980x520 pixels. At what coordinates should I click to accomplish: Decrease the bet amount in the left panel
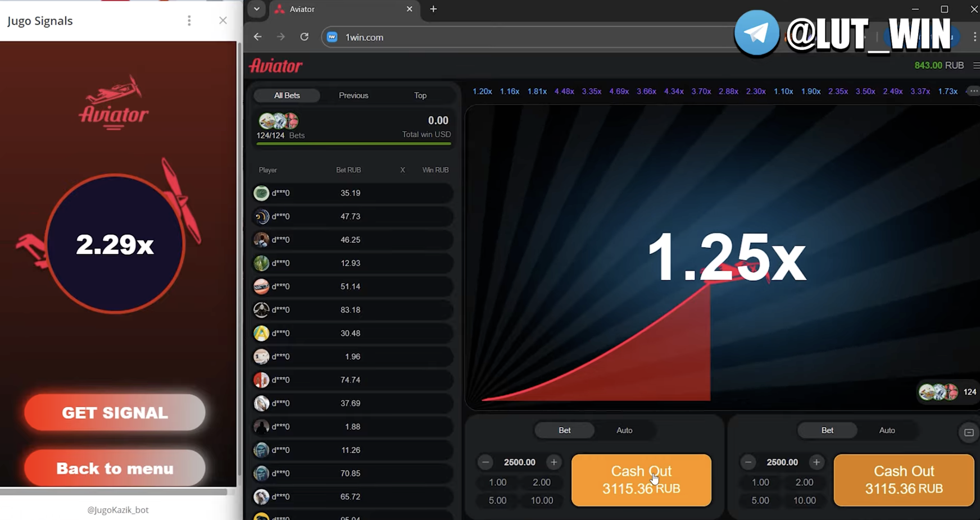[486, 462]
